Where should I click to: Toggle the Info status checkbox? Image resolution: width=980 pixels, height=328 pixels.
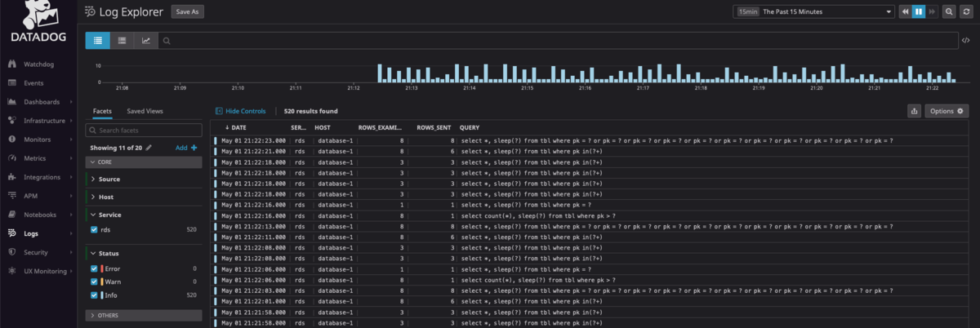click(x=94, y=295)
